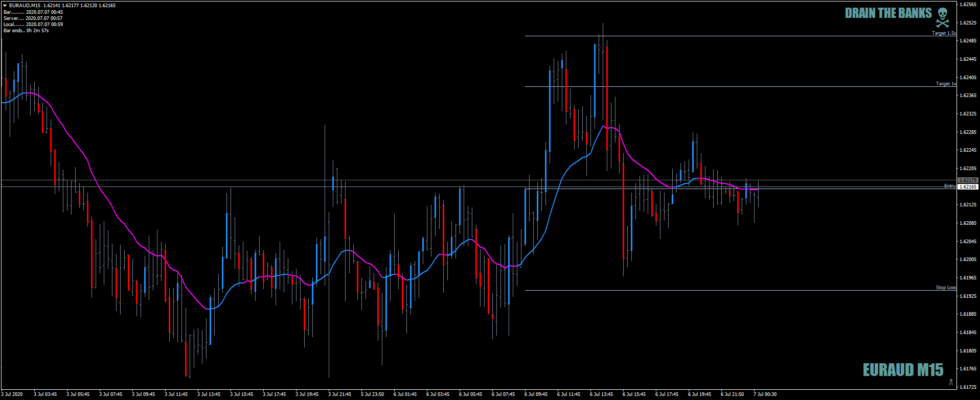Select the "Target 1x" line label
The height and width of the screenshot is (400, 980).
[946, 84]
